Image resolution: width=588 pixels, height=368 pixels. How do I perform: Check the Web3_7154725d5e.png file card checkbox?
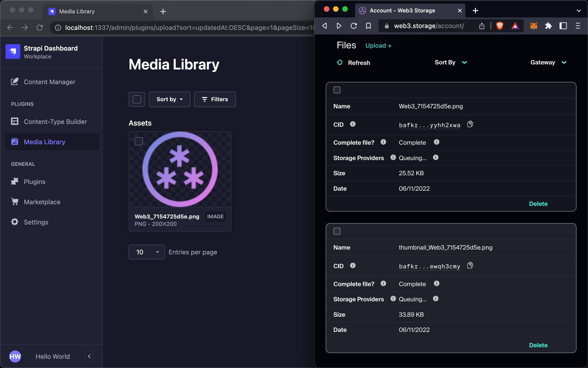tap(337, 90)
